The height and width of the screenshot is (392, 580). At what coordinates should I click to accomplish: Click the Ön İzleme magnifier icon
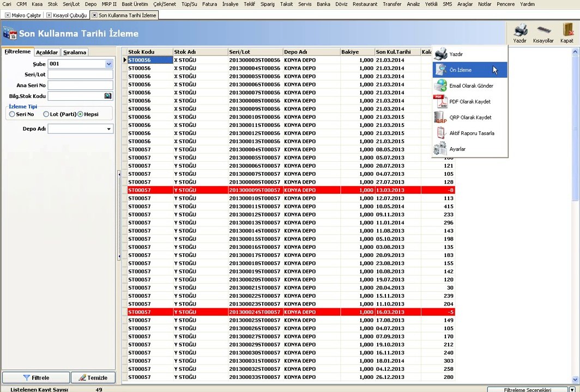pyautogui.click(x=440, y=70)
